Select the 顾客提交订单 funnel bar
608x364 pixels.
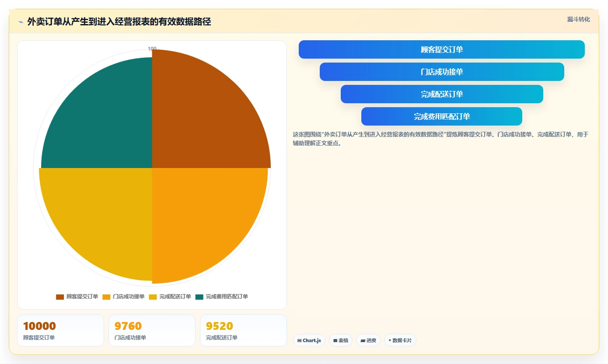pos(441,49)
